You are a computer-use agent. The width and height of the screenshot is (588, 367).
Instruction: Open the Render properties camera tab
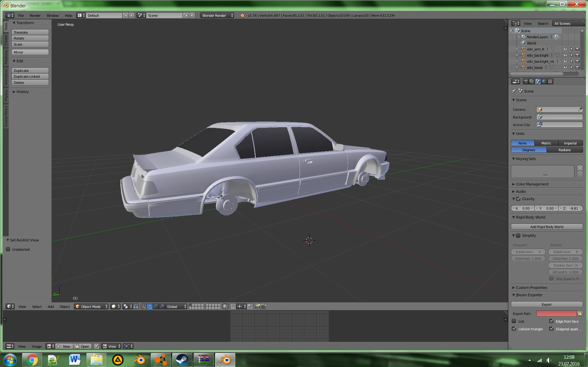click(525, 81)
